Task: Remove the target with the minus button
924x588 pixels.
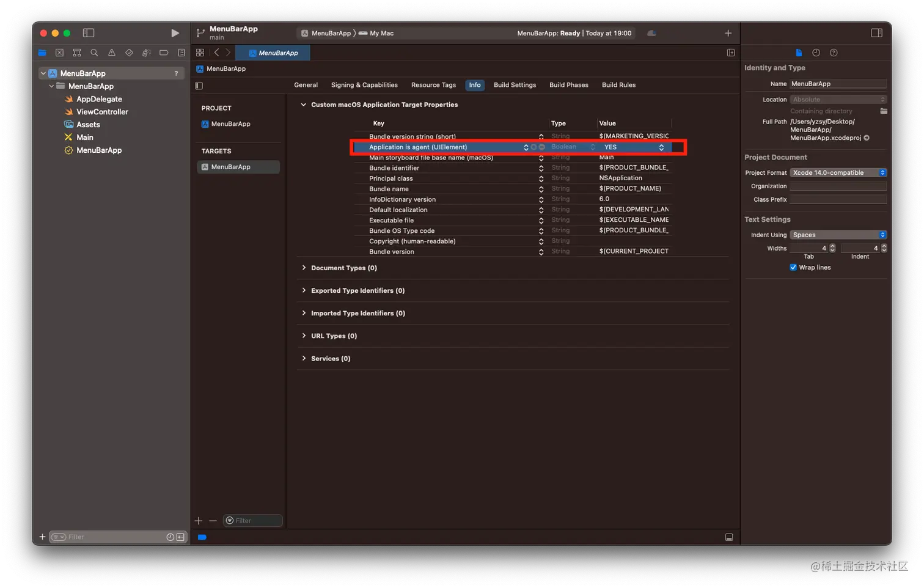Action: point(213,521)
